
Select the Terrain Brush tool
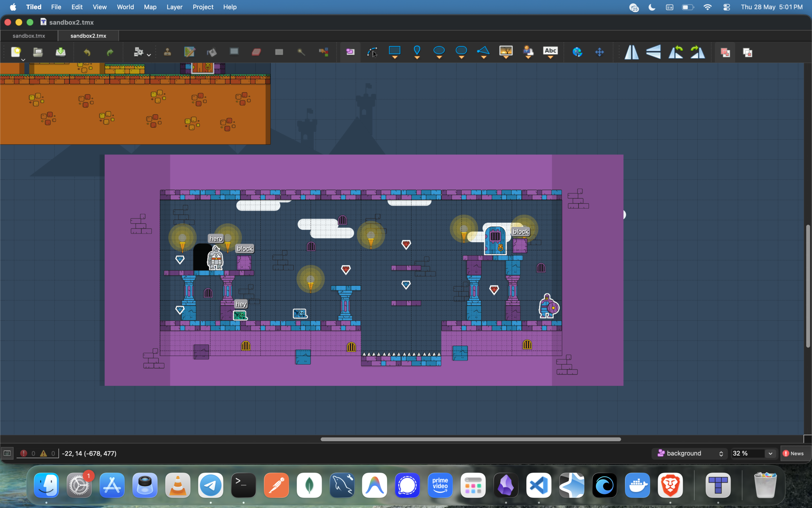tap(189, 52)
